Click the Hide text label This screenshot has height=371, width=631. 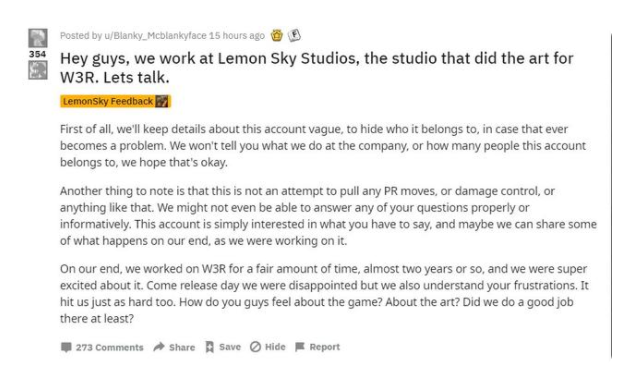275,347
